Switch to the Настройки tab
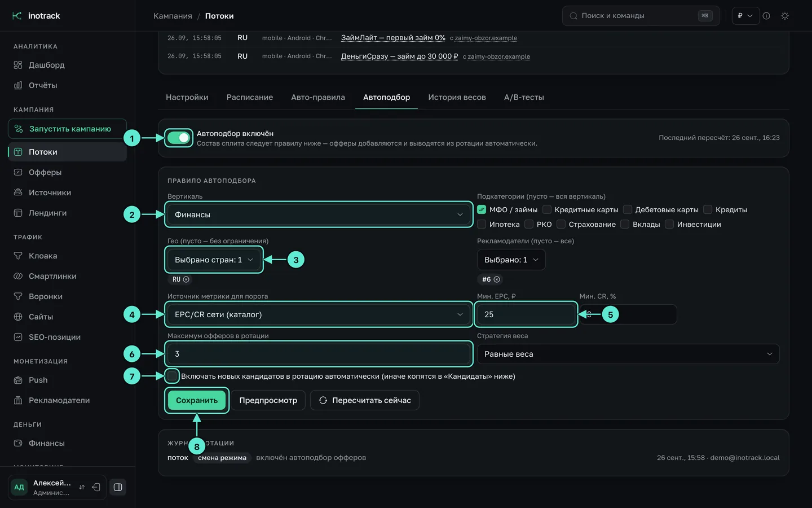 [187, 97]
